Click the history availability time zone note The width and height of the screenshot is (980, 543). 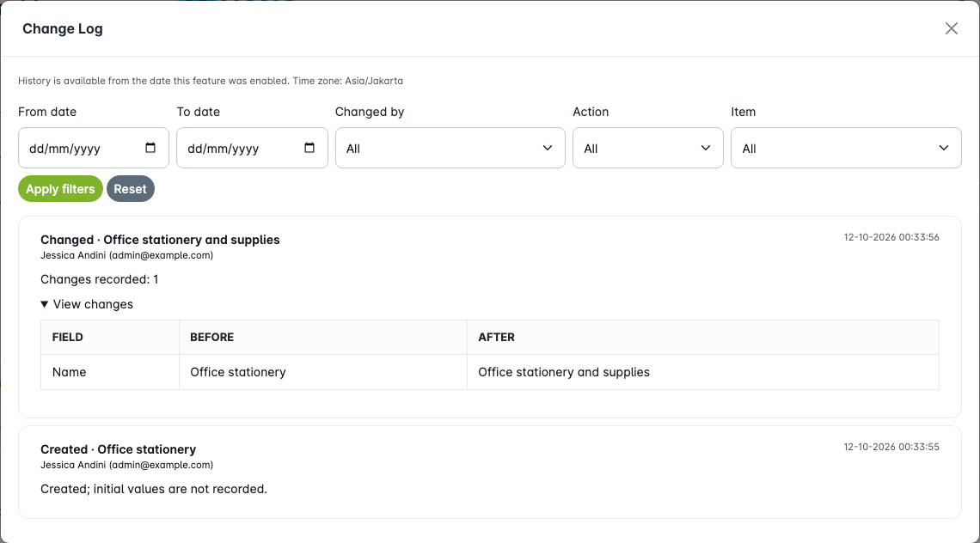pyautogui.click(x=211, y=81)
